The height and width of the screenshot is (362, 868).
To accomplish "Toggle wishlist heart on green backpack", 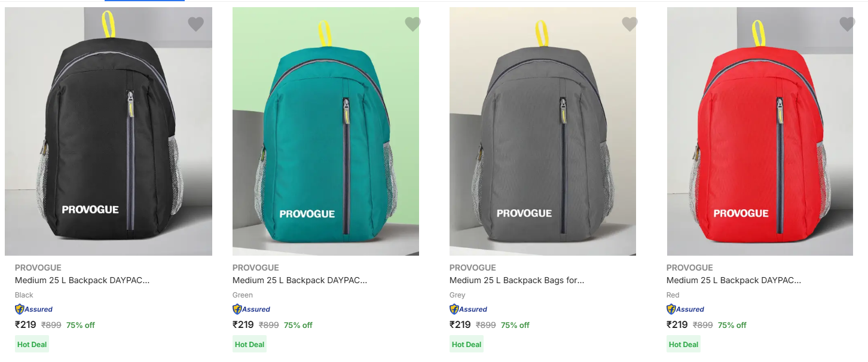I will (x=412, y=24).
